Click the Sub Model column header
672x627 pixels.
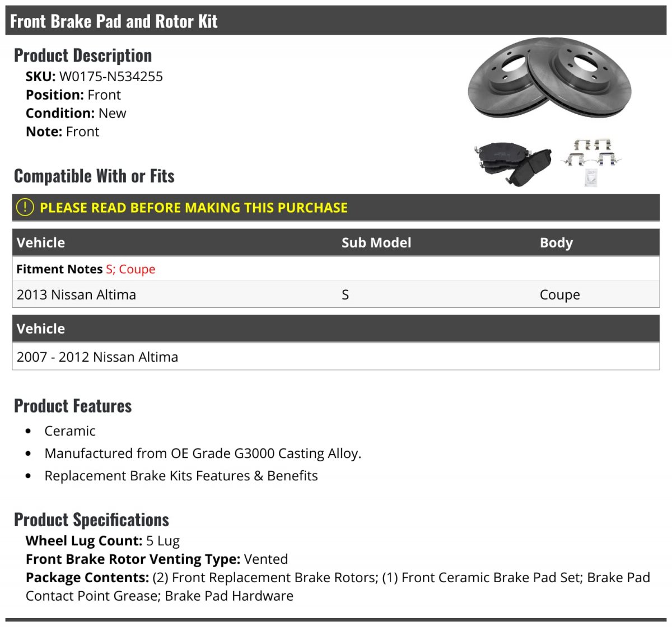click(376, 243)
